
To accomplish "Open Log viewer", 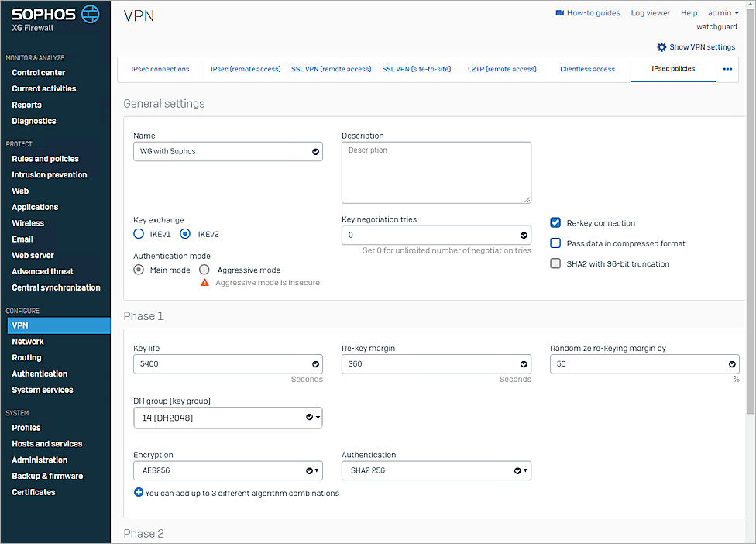I will [x=650, y=12].
